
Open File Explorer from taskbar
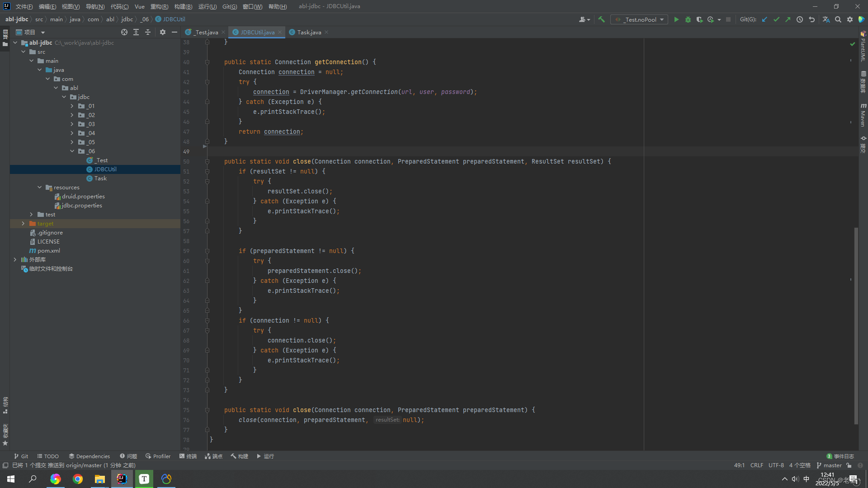click(99, 479)
